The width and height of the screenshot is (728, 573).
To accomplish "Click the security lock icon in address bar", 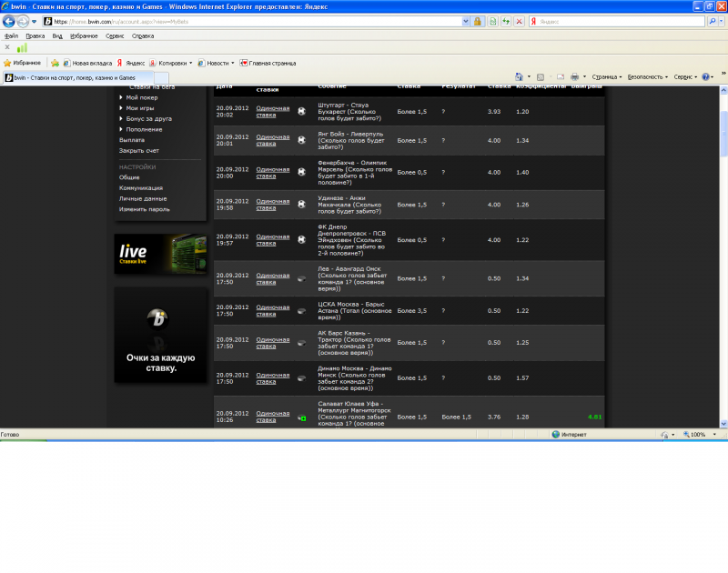I will coord(477,21).
